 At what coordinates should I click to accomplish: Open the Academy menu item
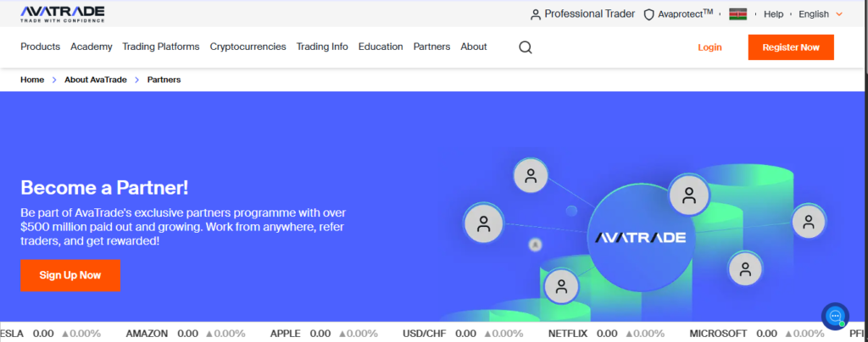(91, 47)
